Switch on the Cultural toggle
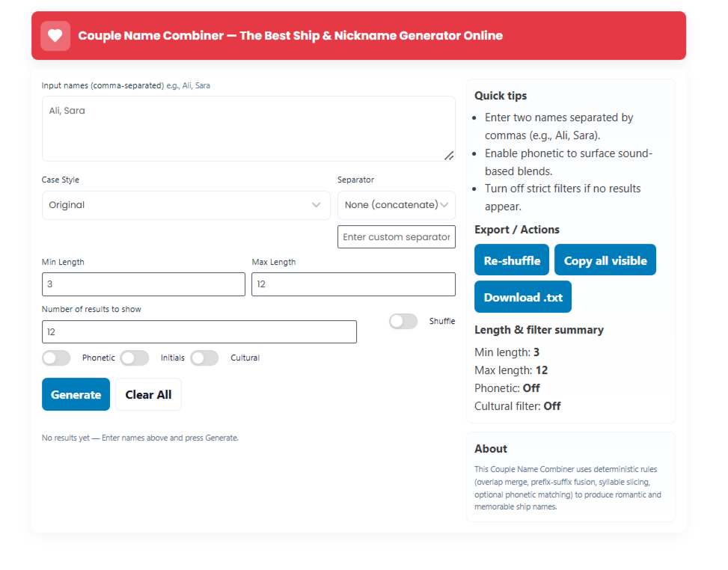 coord(204,358)
